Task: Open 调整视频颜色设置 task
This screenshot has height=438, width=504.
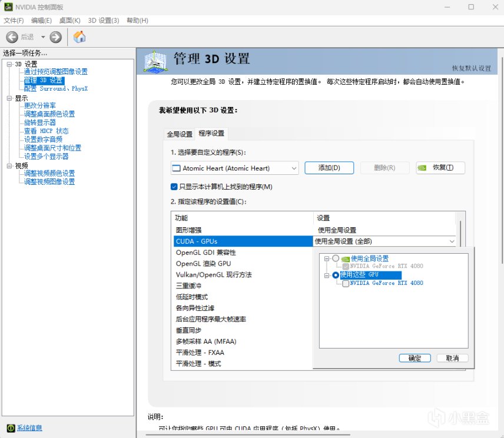Action: coord(49,173)
